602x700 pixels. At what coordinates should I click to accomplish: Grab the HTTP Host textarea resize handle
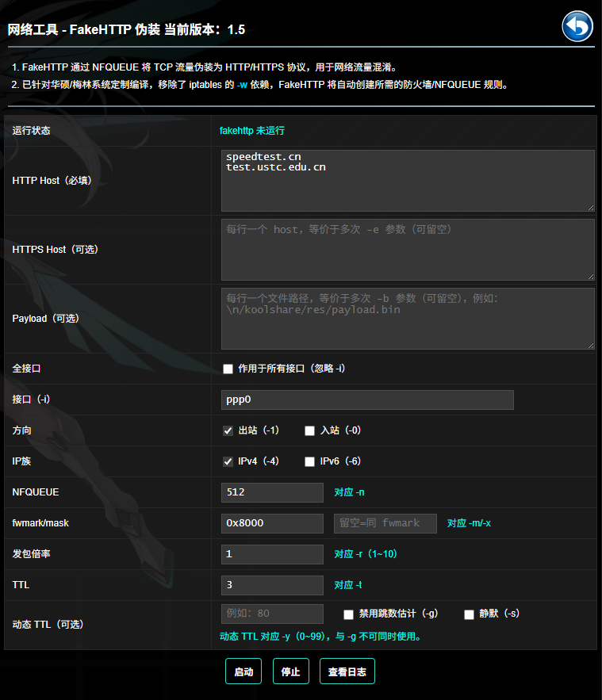coord(591,208)
